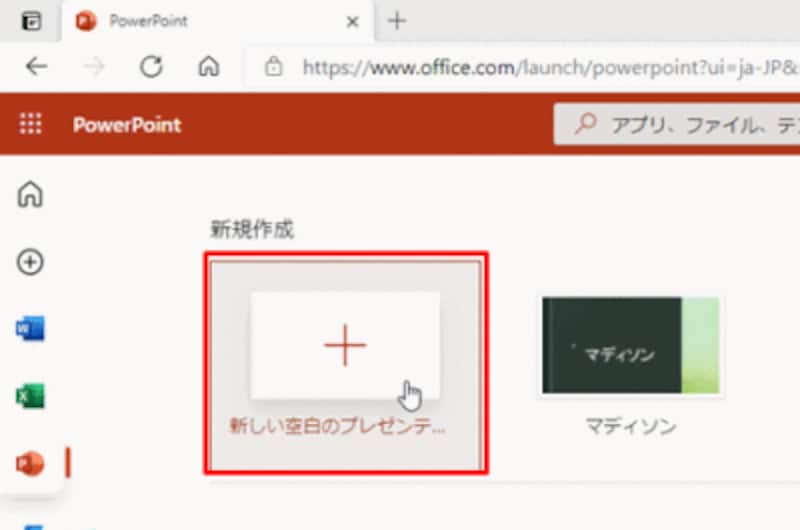Go to the browser home page

click(x=209, y=66)
